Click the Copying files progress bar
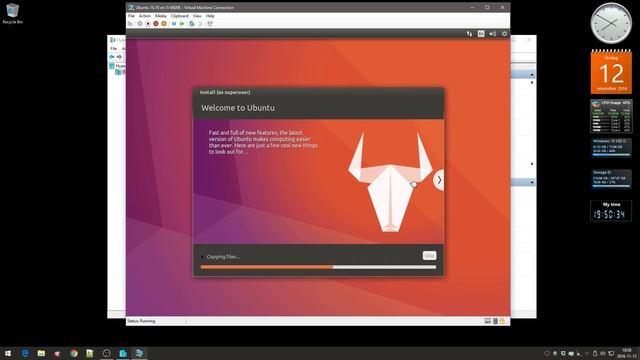 click(318, 267)
